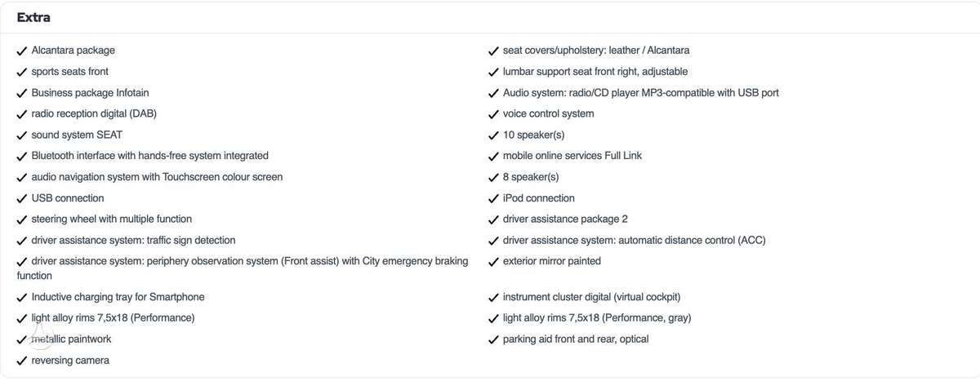
Task: Click the checkmark icon beside Alcantara package
Action: point(22,51)
